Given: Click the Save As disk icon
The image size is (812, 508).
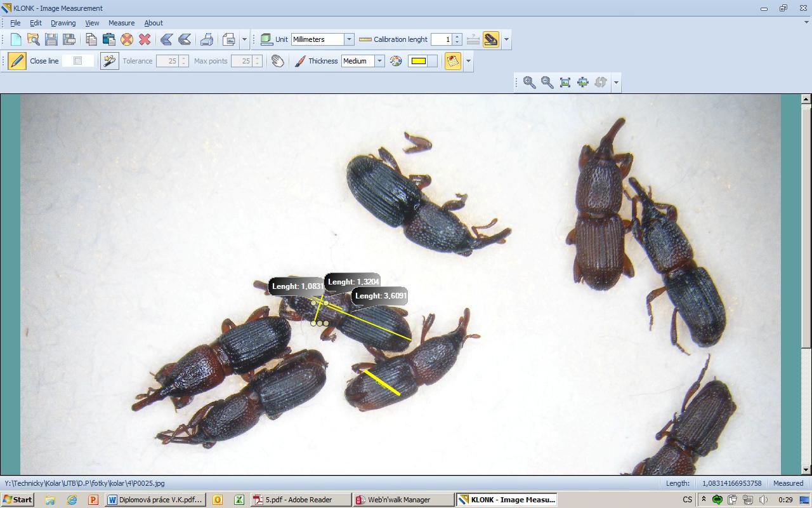Looking at the screenshot, I should (x=69, y=39).
